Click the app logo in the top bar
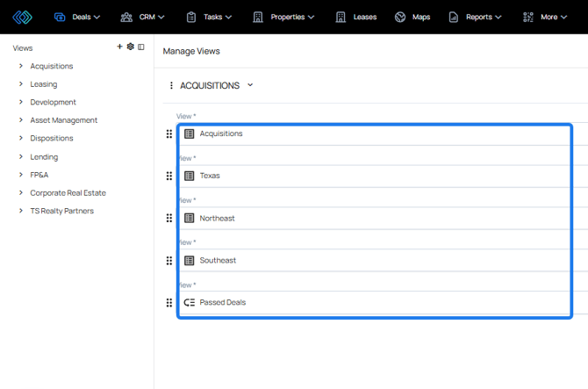Image resolution: width=588 pixels, height=389 pixels. [x=22, y=17]
